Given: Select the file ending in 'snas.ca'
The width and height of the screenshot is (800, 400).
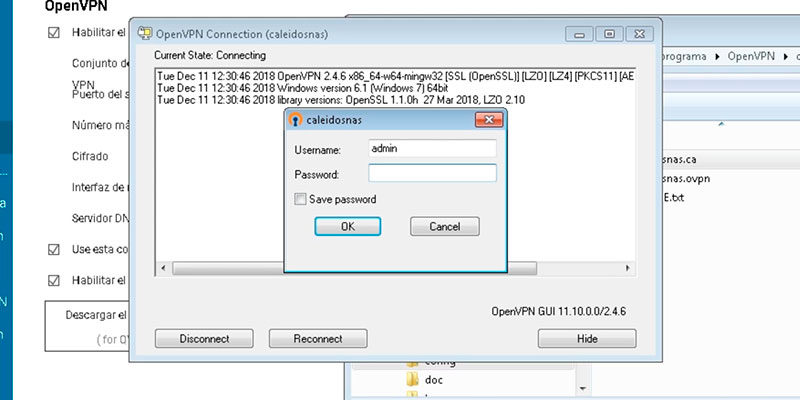Looking at the screenshot, I should click(x=679, y=160).
